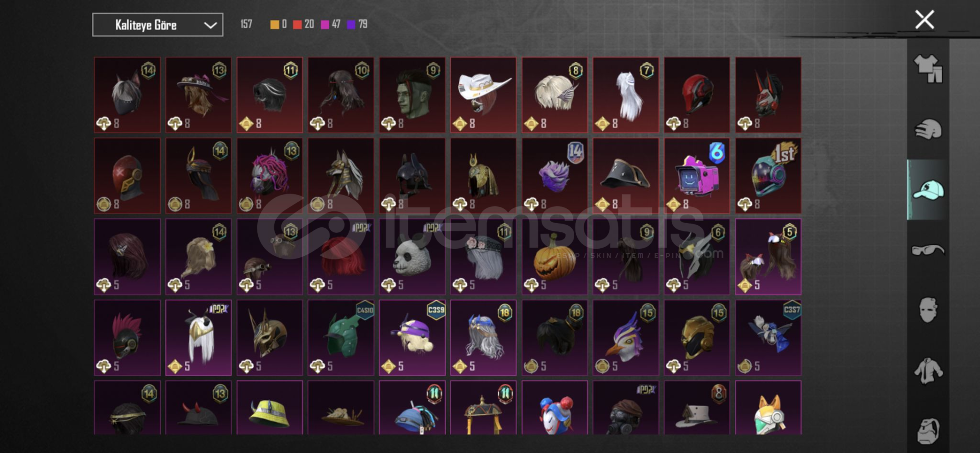980x453 pixels.
Task: Choose the pumpkin head item
Action: tap(555, 257)
